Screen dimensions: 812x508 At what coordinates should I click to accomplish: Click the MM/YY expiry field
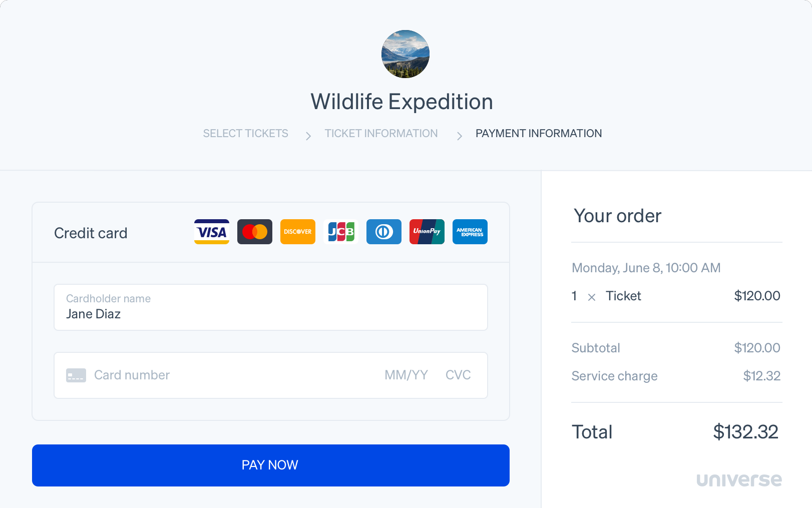pyautogui.click(x=406, y=375)
